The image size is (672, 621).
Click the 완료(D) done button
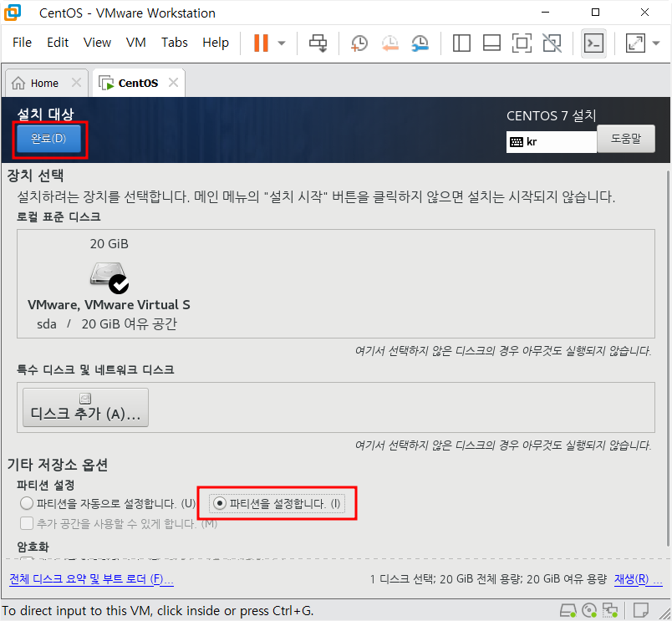[48, 139]
